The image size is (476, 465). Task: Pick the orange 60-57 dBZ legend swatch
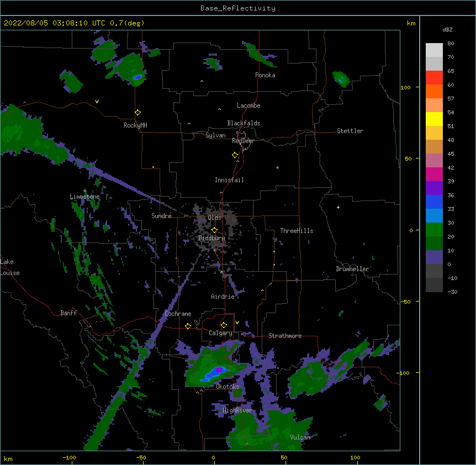click(x=434, y=92)
